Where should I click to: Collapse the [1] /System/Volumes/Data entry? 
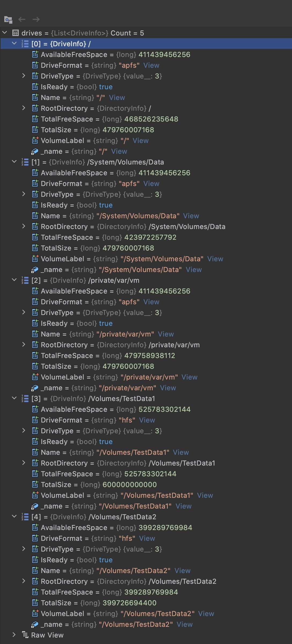pos(14,162)
